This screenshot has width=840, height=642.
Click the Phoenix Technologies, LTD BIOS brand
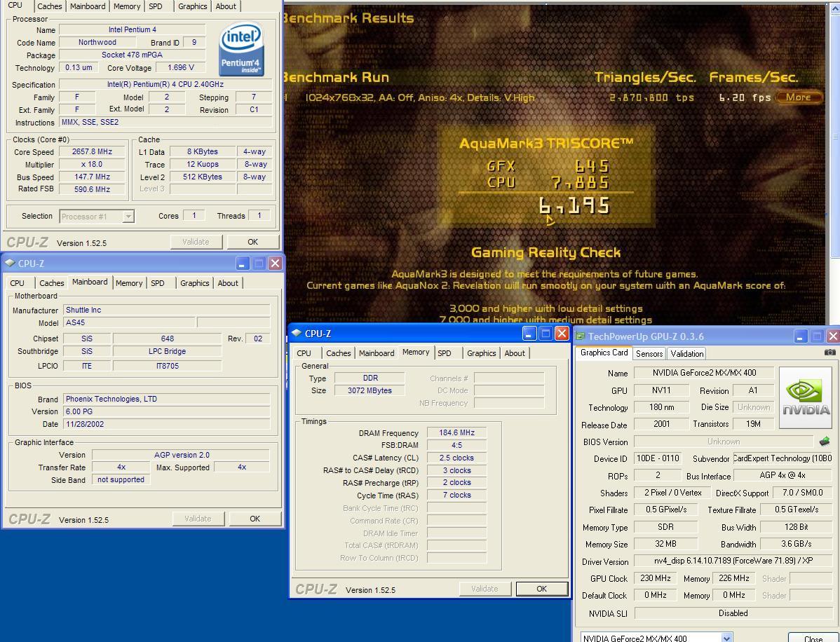click(167, 399)
